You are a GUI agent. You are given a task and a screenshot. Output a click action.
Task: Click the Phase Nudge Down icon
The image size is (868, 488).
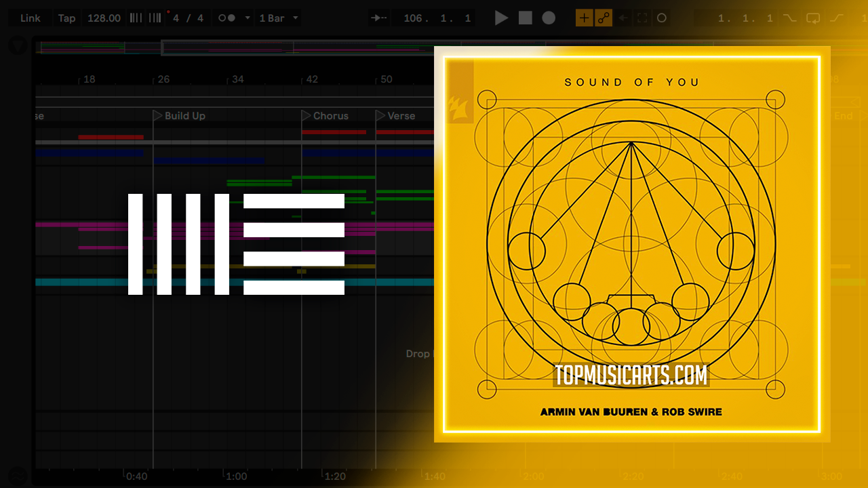tap(136, 18)
